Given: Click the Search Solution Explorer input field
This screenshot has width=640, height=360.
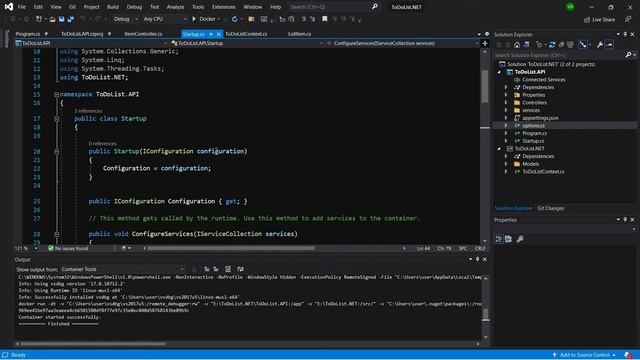Looking at the screenshot, I should coord(558,55).
